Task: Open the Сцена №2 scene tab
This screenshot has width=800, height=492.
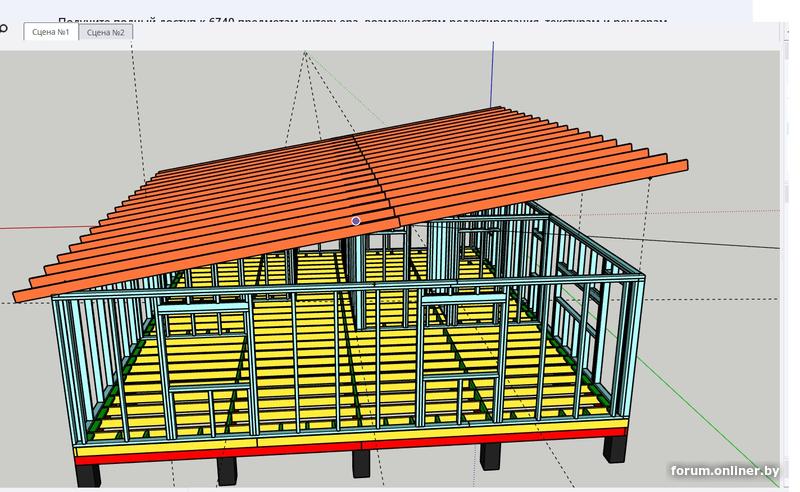Action: [x=105, y=32]
